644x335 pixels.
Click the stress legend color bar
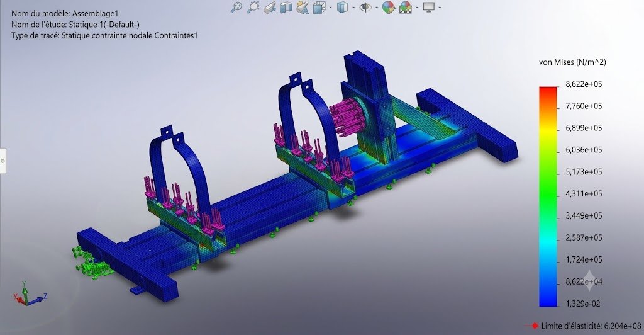pos(548,196)
